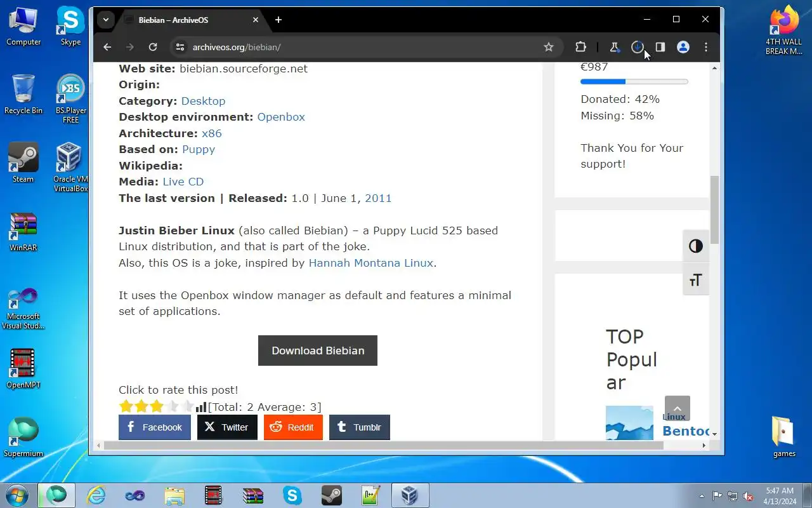Open Steam from the taskbar

(x=332, y=495)
